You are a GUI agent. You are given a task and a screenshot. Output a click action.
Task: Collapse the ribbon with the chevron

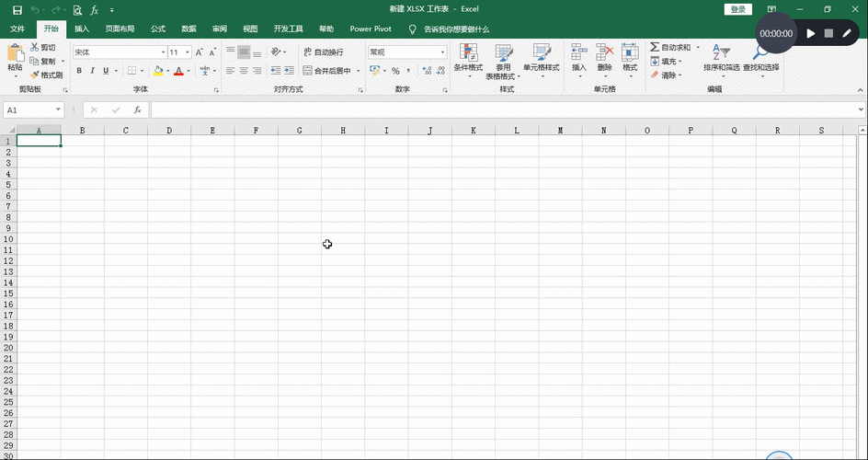[861, 89]
